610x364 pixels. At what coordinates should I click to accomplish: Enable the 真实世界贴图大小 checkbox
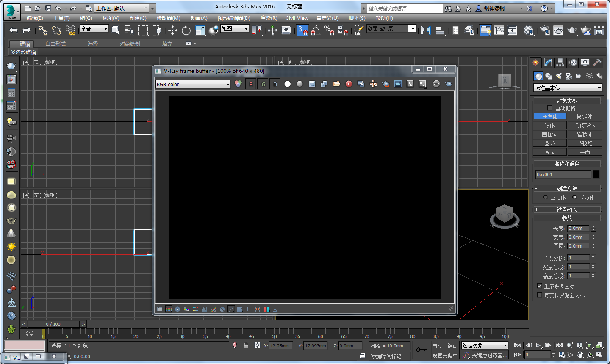pyautogui.click(x=540, y=295)
